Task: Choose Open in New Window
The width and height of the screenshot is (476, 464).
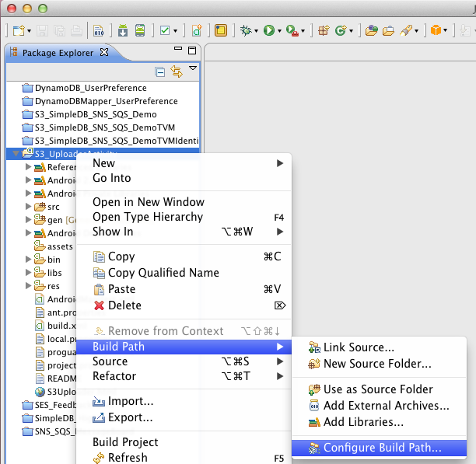Action: click(x=184, y=202)
